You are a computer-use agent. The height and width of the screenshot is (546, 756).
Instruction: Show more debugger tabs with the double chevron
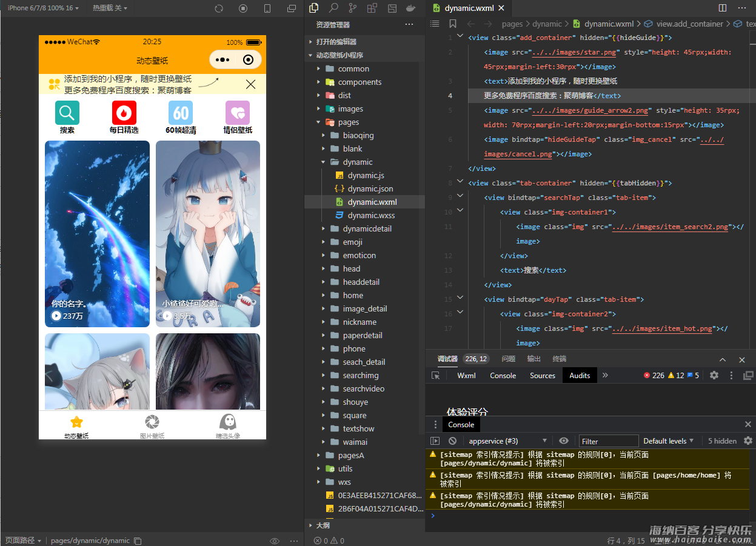tap(604, 375)
